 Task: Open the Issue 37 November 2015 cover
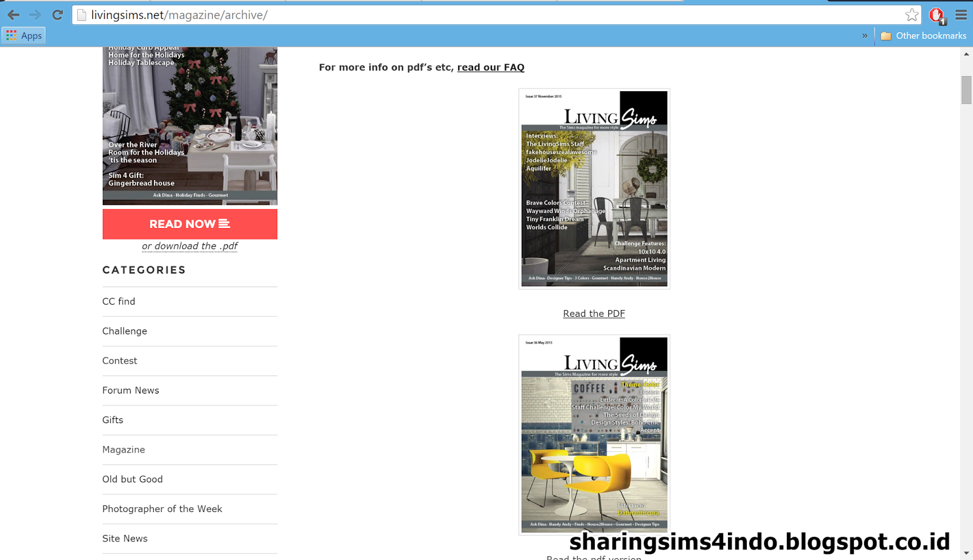594,188
